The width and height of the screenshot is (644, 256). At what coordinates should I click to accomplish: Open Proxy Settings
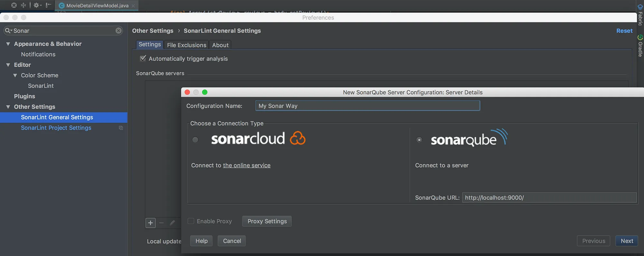point(267,221)
